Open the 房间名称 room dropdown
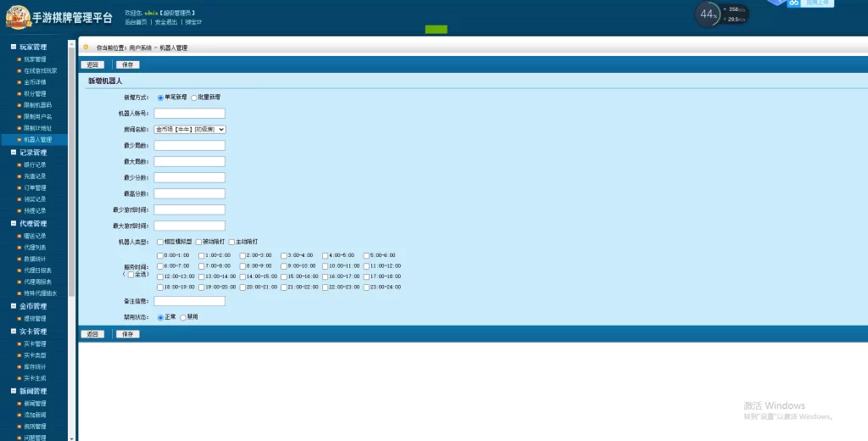 tap(190, 130)
